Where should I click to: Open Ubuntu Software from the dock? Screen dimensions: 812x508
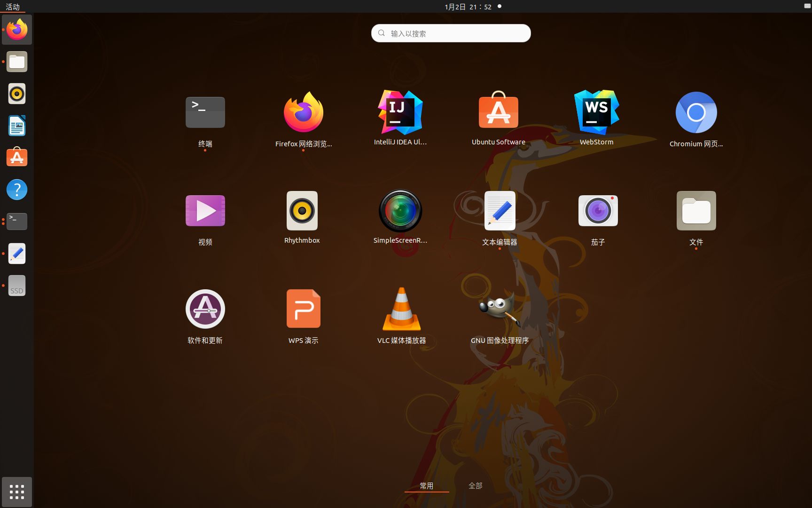click(x=17, y=157)
